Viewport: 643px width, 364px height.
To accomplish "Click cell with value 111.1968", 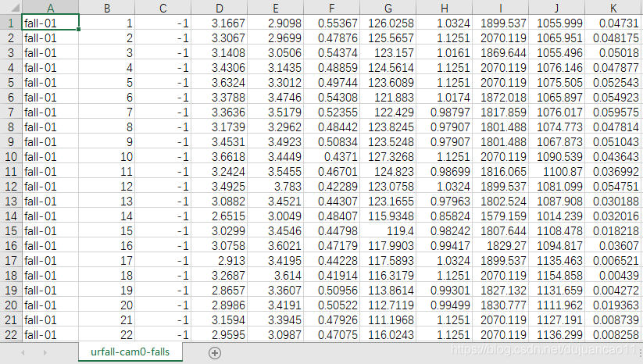I will 388,319.
